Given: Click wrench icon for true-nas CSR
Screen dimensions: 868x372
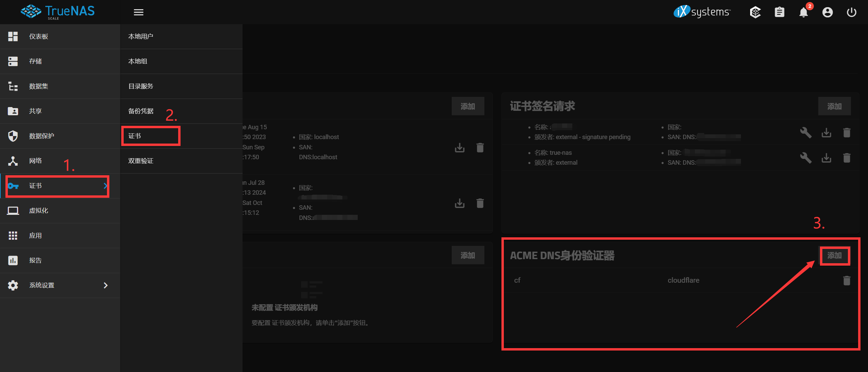Looking at the screenshot, I should click(x=806, y=158).
